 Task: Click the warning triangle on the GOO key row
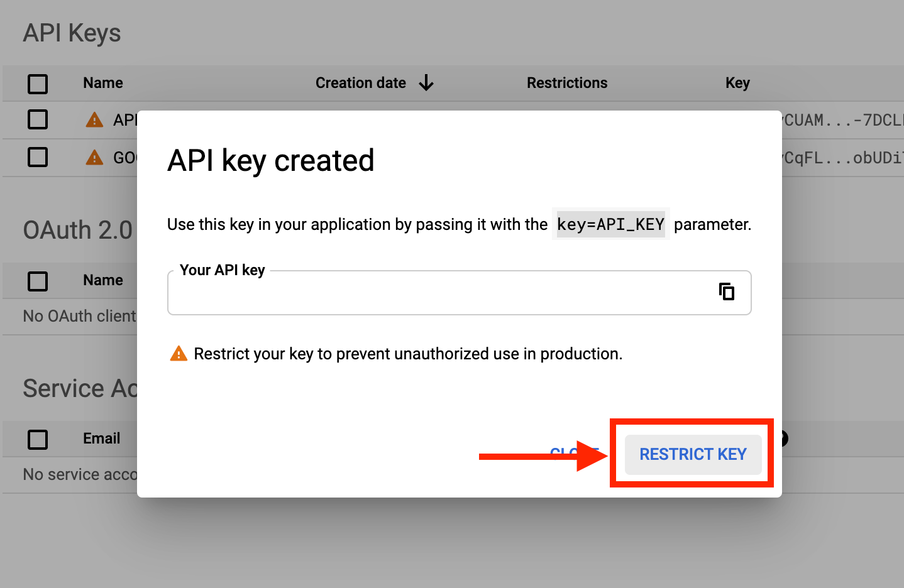[x=94, y=157]
